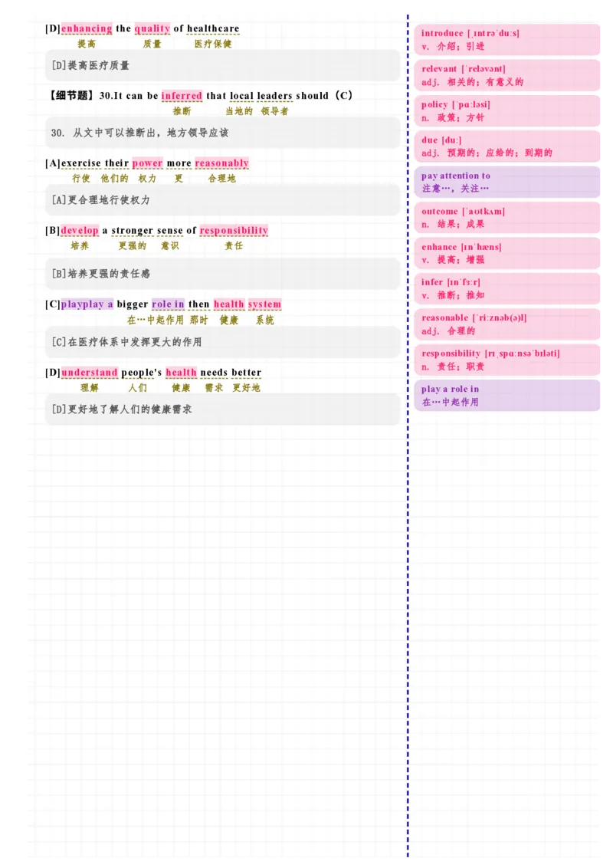Click the highlighted word 'quality'
The image size is (613, 868).
(152, 29)
